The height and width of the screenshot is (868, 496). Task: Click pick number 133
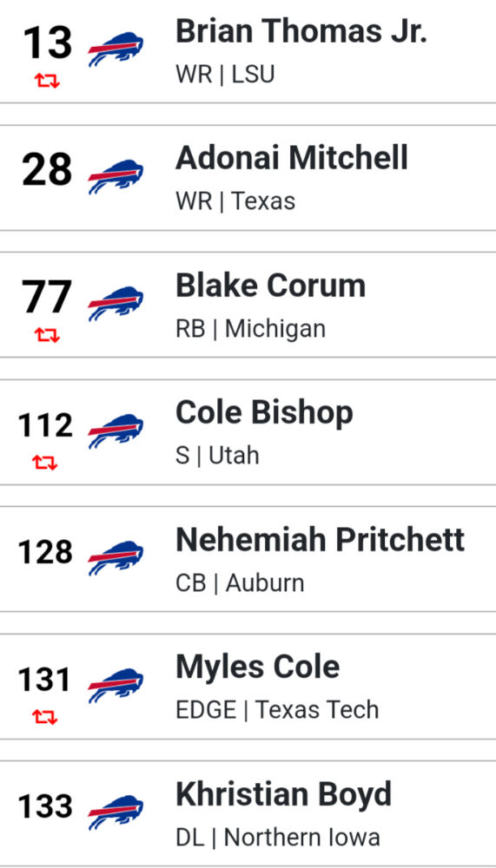pyautogui.click(x=45, y=806)
